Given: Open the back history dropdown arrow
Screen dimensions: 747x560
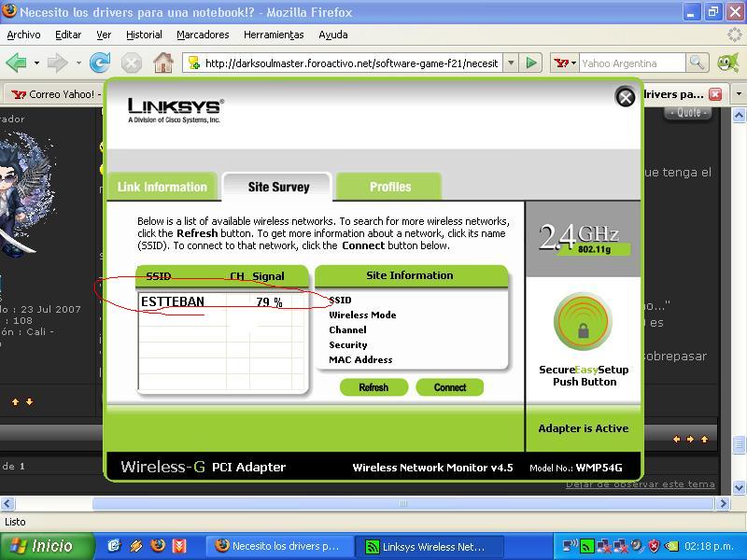Looking at the screenshot, I should (x=36, y=63).
